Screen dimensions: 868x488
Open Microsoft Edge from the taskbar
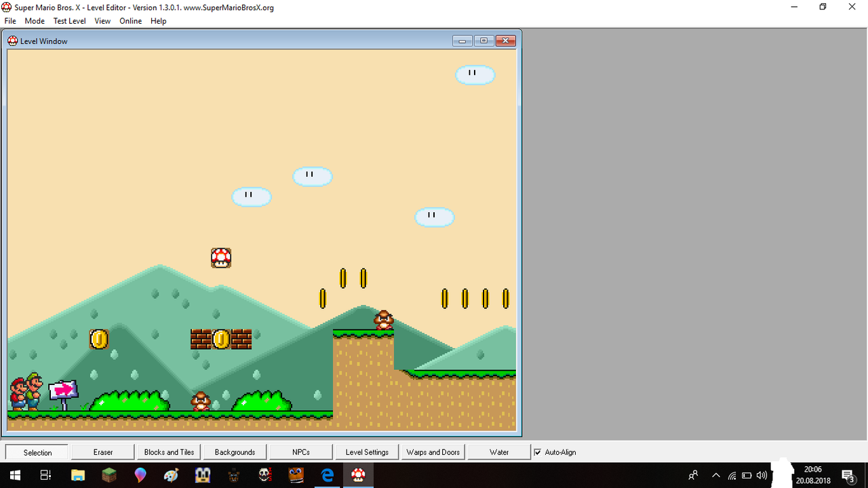click(327, 475)
